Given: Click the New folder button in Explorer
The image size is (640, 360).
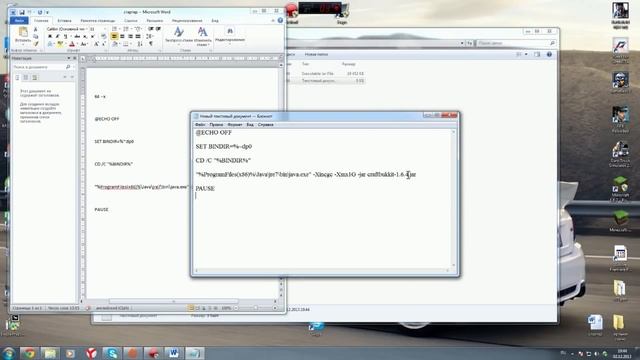Looking at the screenshot, I should click(316, 54).
